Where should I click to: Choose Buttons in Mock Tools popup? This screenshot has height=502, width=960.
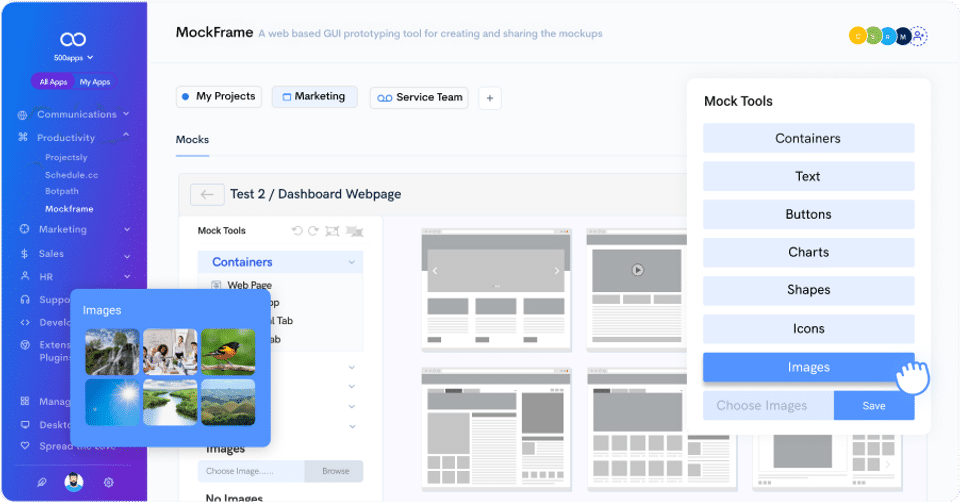(808, 214)
